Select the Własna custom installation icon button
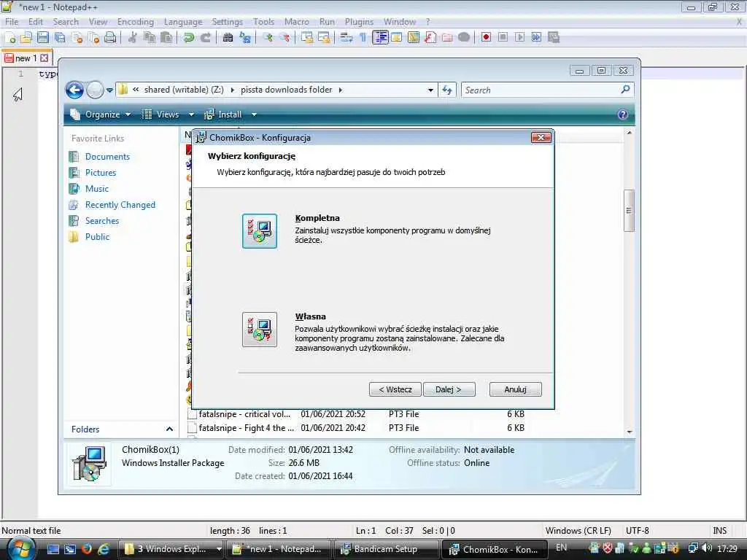 [259, 330]
